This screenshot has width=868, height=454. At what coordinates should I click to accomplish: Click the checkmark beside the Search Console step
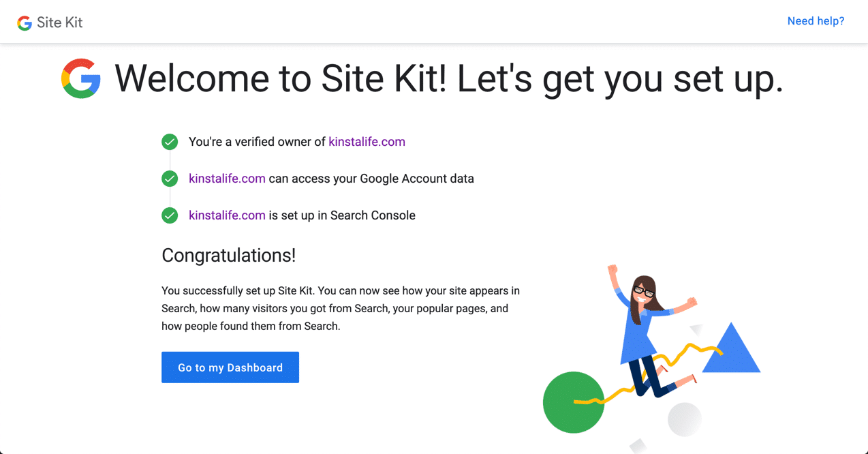point(169,215)
